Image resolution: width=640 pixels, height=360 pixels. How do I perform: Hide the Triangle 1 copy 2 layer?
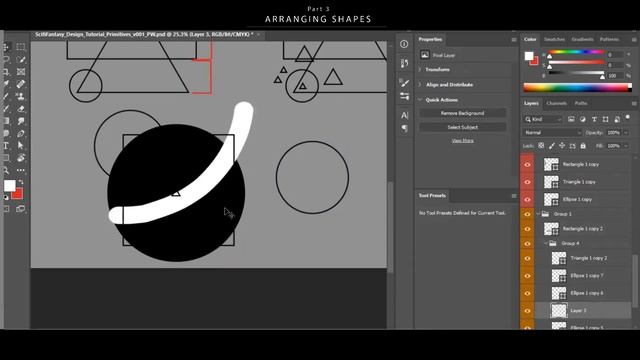(x=527, y=258)
